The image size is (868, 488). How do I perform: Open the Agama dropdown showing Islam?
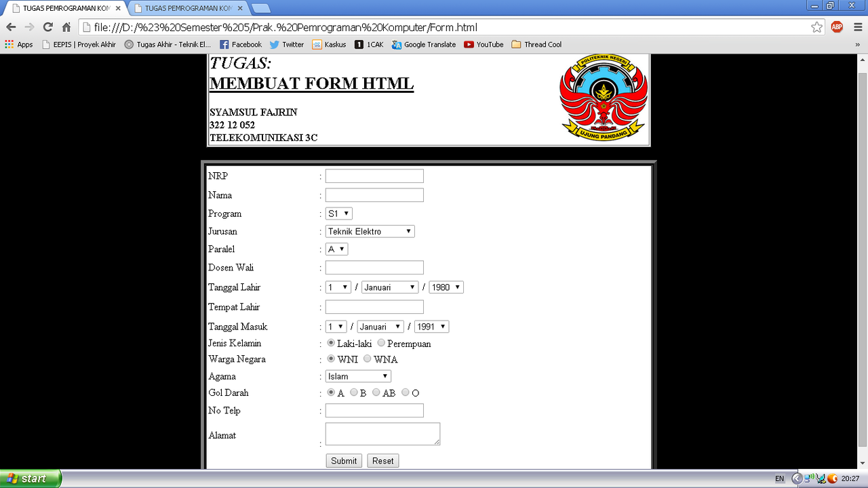358,376
